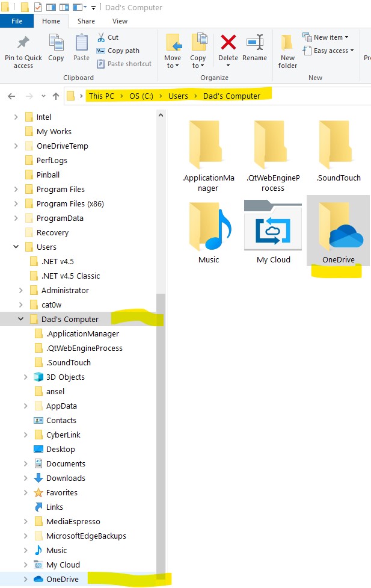Open Customize Quick Access Toolbar dropdown
This screenshot has height=588, width=371.
pyautogui.click(x=93, y=7)
